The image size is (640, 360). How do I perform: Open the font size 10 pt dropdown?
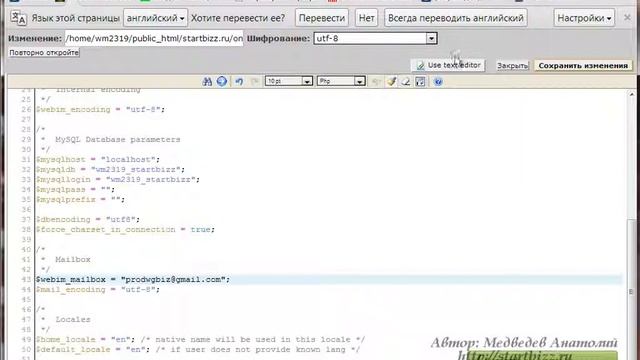pos(289,81)
